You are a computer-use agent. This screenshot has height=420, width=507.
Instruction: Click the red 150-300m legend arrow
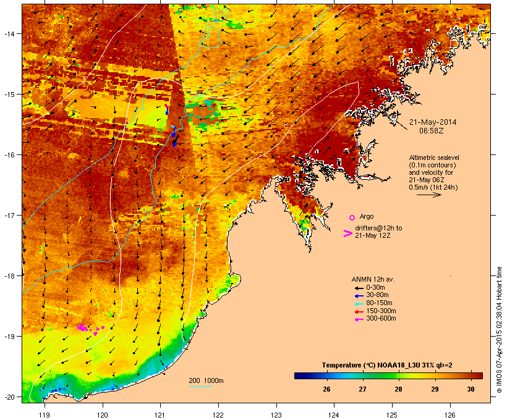[359, 311]
